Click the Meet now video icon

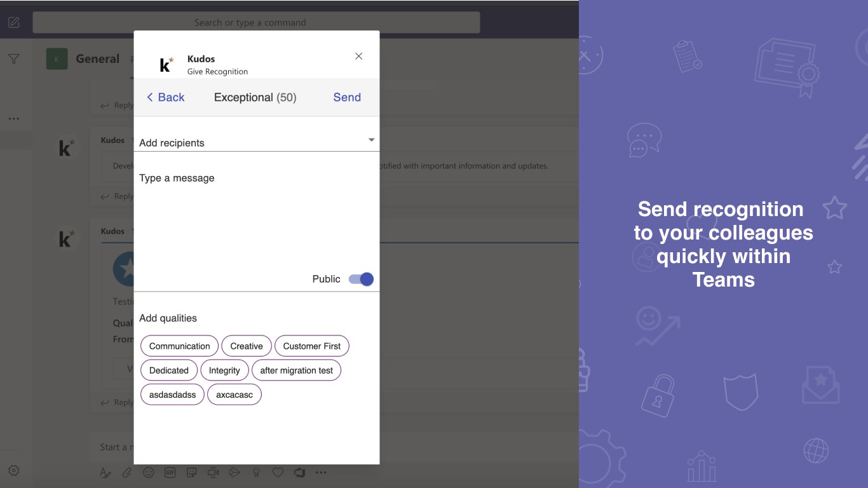[213, 473]
